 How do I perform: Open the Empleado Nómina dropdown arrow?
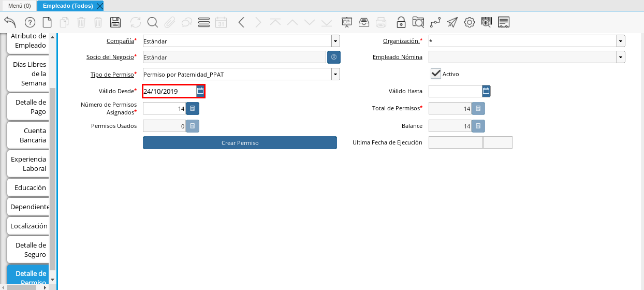click(621, 57)
